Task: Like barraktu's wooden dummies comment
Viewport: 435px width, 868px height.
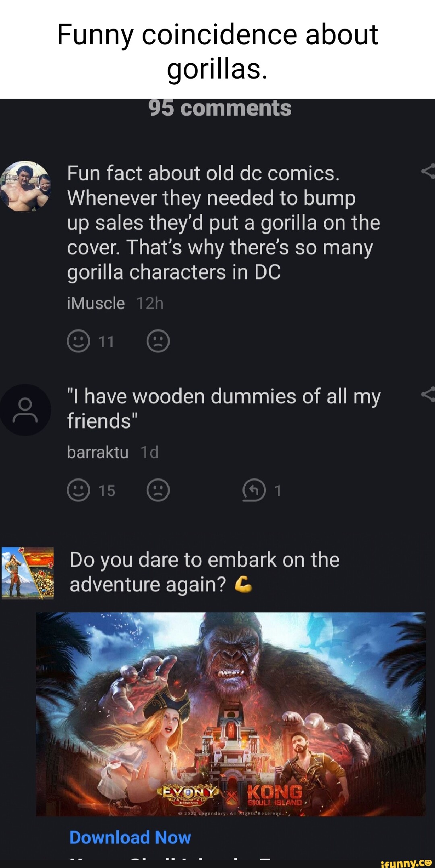Action: [x=78, y=490]
